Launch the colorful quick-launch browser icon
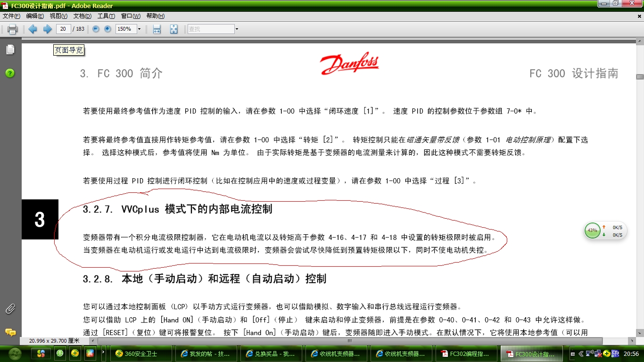This screenshot has width=644, height=362. coord(41,353)
